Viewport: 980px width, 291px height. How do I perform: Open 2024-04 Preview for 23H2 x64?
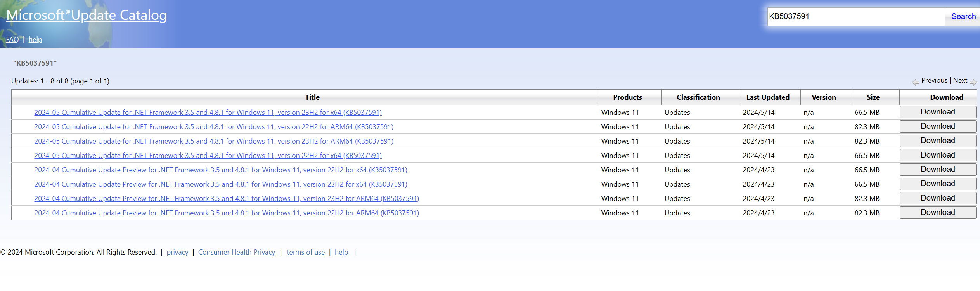[221, 184]
